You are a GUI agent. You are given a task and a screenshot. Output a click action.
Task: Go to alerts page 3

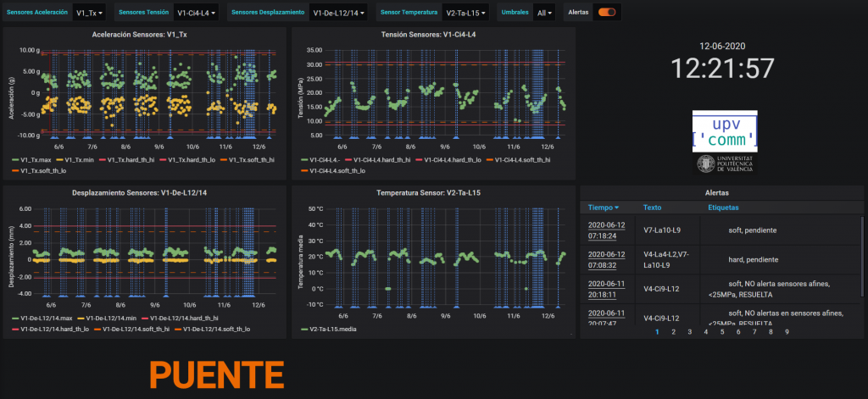[x=690, y=332]
